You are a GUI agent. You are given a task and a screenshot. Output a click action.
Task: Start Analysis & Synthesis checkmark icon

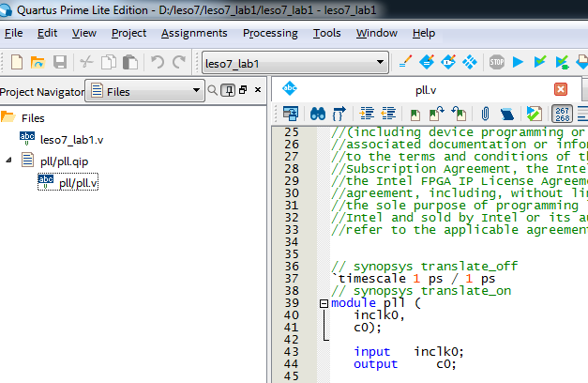[x=539, y=61]
